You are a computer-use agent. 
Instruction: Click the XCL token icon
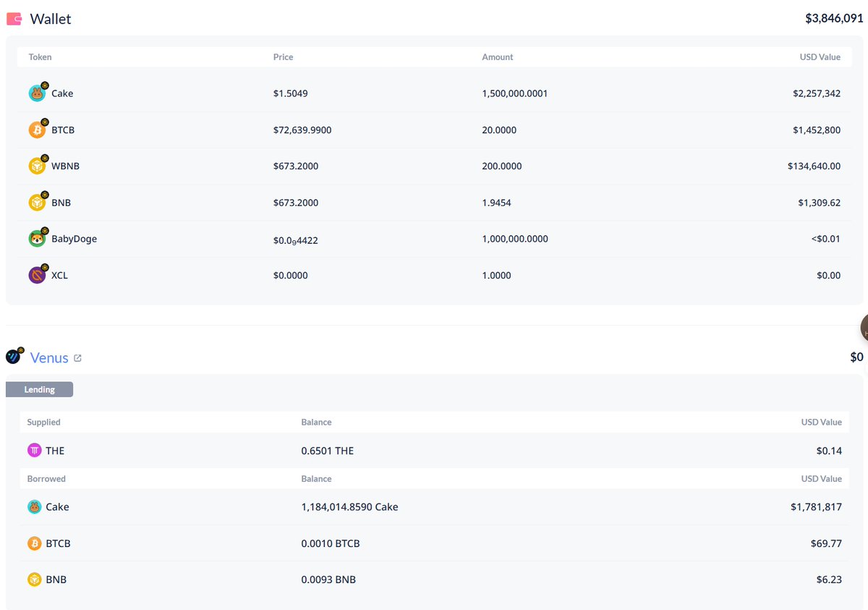[37, 275]
